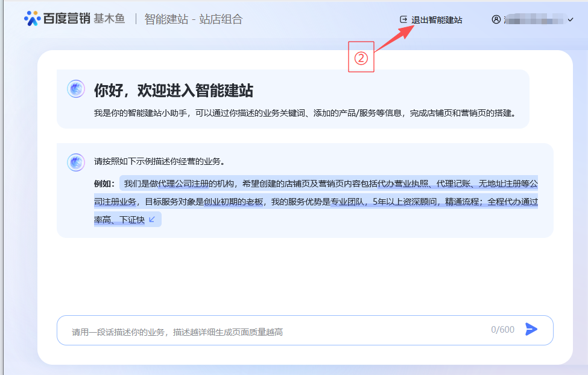Click the 你好，欢迎进入智能建站 heading
Viewport: 588px width, 375px height.
(173, 91)
